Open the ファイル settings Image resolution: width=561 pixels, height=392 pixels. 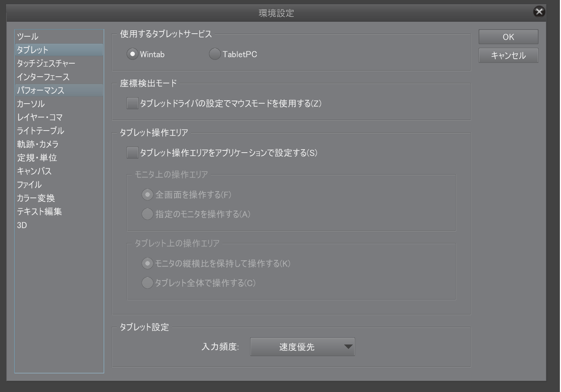coord(59,185)
